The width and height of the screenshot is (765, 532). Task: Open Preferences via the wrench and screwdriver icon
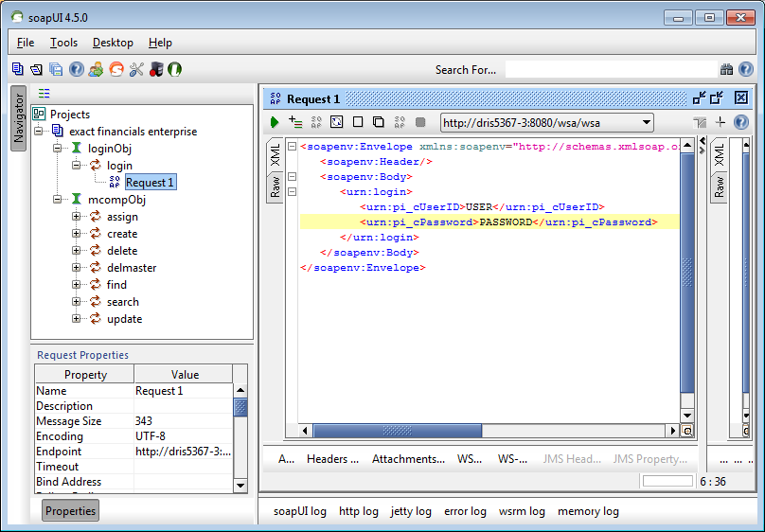(x=136, y=69)
